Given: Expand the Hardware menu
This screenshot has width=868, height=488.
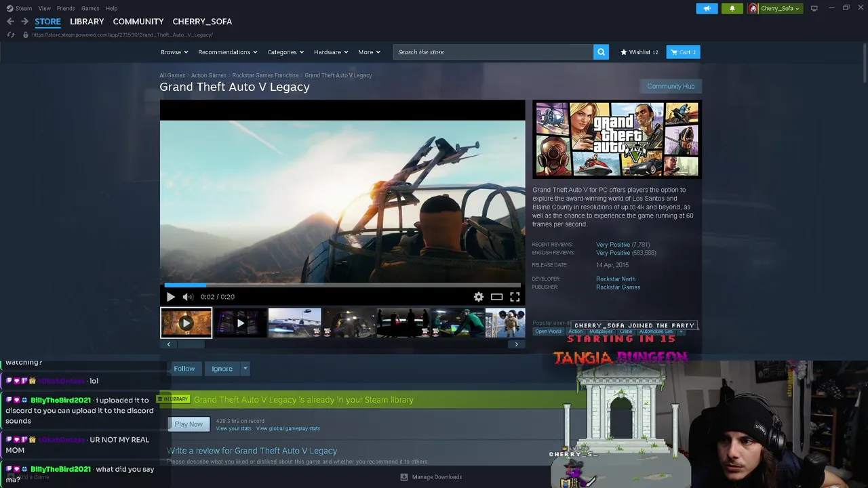Looking at the screenshot, I should 331,52.
